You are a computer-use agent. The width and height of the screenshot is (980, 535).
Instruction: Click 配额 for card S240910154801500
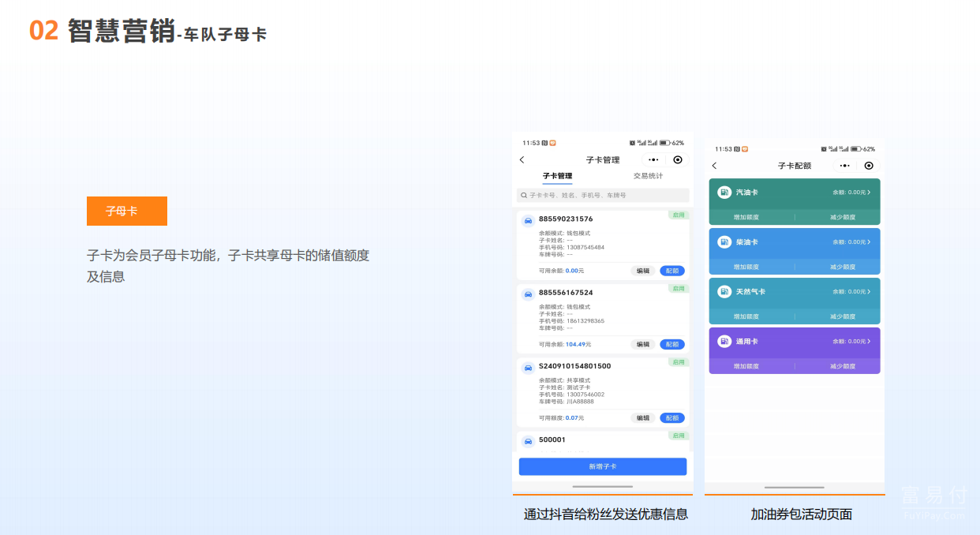(x=672, y=418)
